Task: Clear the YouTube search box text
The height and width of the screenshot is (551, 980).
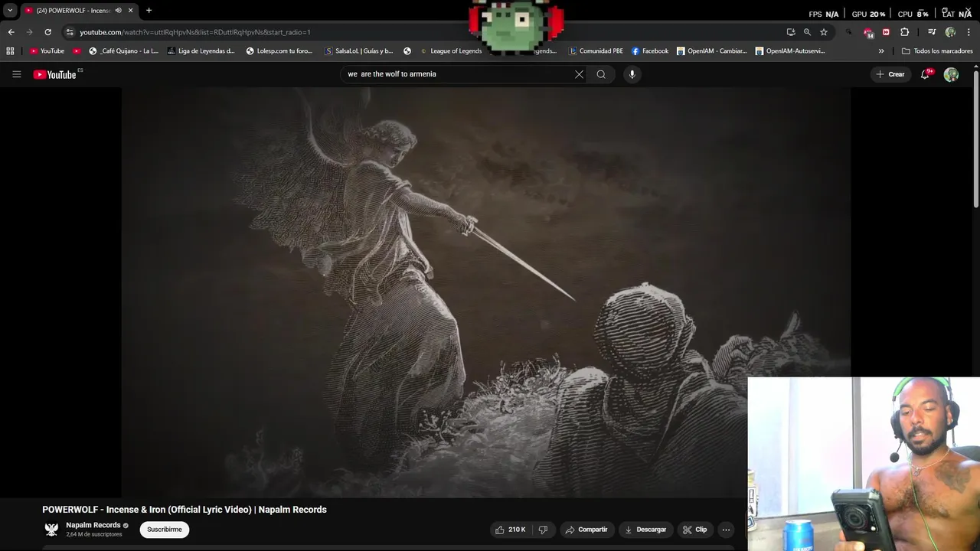Action: pos(579,74)
